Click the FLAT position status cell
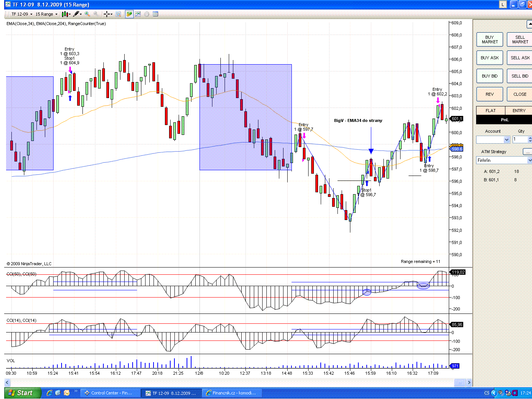 491,111
